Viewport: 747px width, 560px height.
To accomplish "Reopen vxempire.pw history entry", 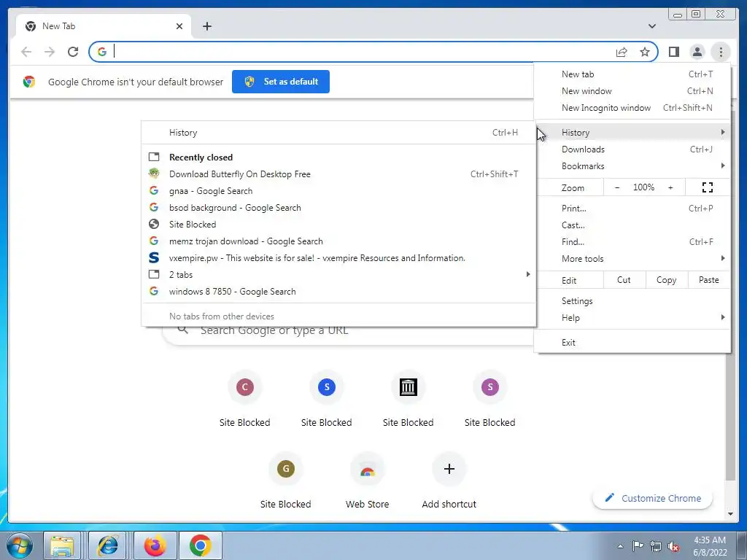I will pos(338,257).
